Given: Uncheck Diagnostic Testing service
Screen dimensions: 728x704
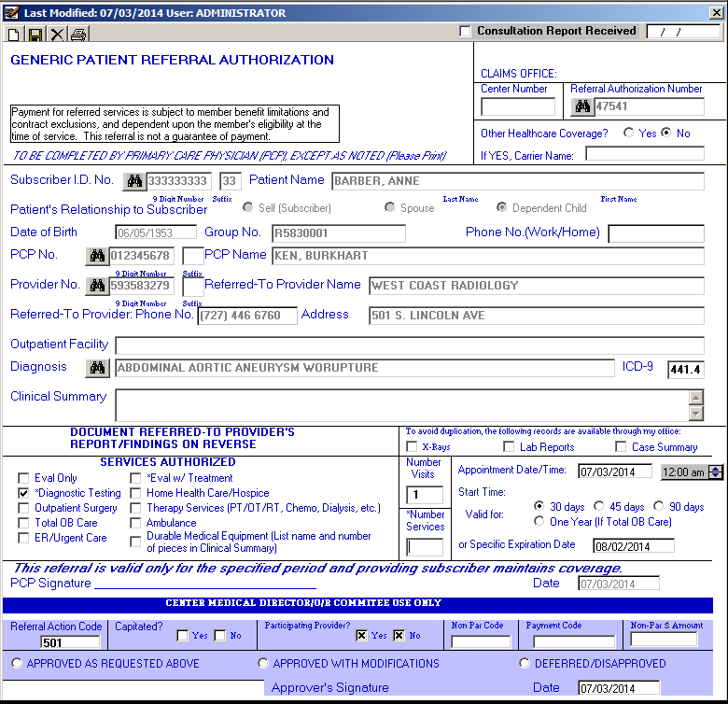Looking at the screenshot, I should tap(23, 493).
